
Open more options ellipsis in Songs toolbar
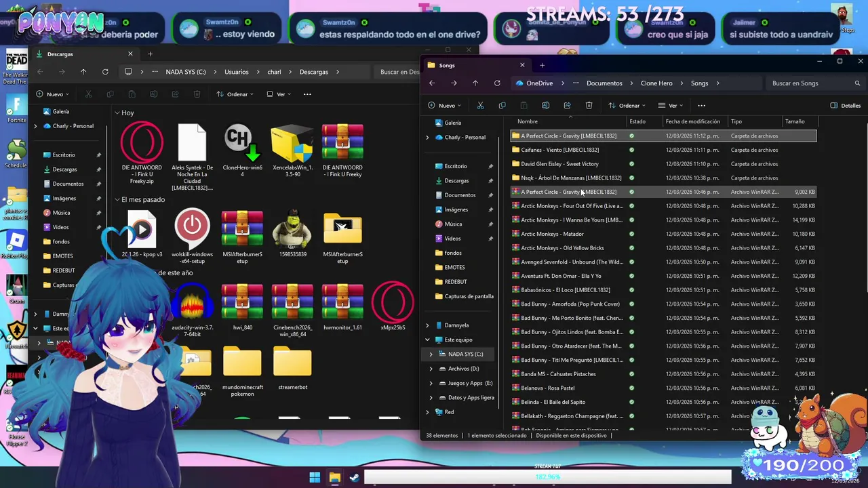(x=701, y=106)
